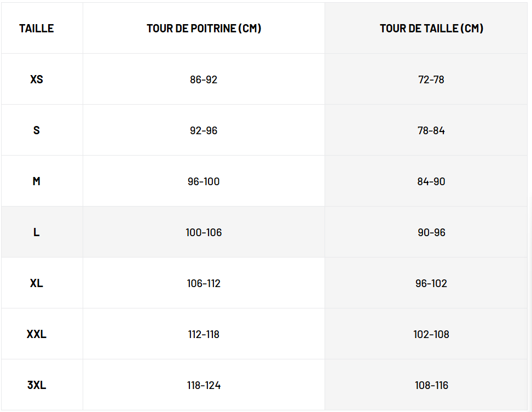Select the 108-116 waist measurement cell
Viewport: 532px width, 412px height.
coord(431,385)
